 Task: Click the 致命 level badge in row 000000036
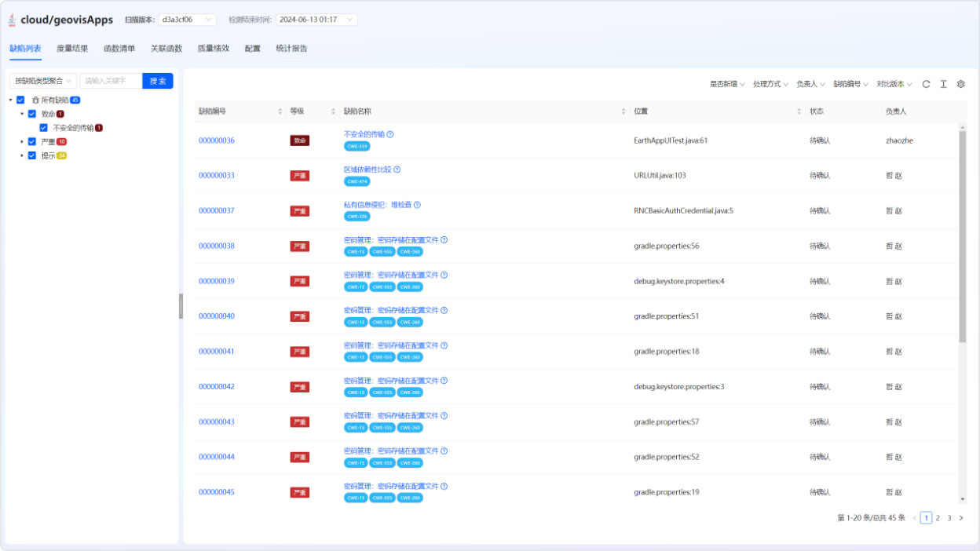click(x=300, y=140)
